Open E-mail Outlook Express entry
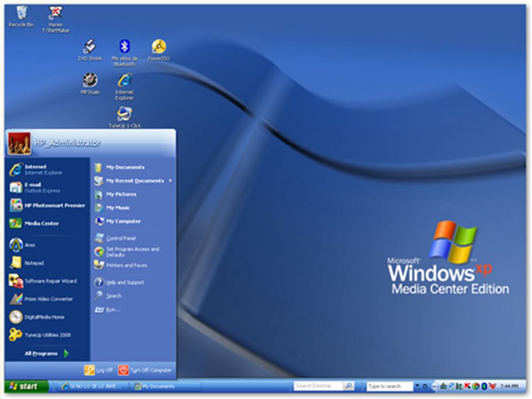532x399 pixels. point(47,187)
